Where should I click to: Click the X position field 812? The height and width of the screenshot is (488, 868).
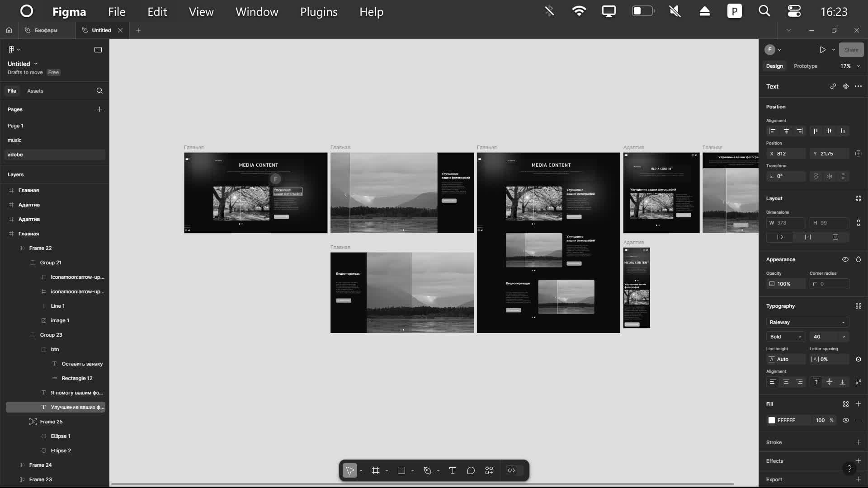pyautogui.click(x=786, y=154)
